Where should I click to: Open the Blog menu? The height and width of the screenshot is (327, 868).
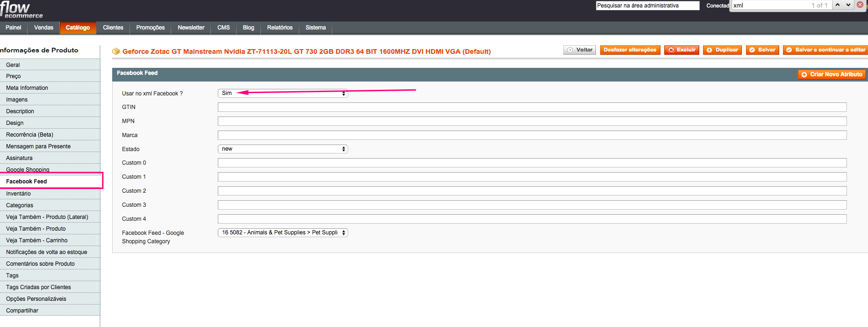click(x=249, y=28)
